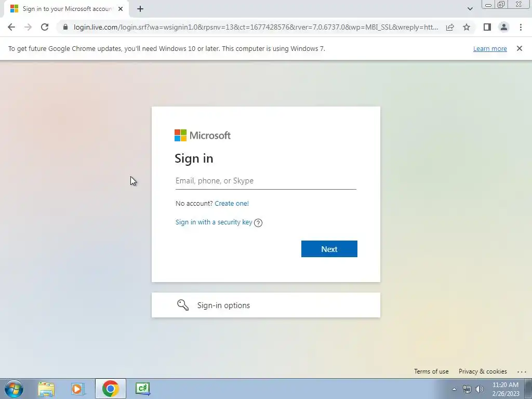Restore down the Chrome window
The image size is (532, 399).
tap(501, 5)
